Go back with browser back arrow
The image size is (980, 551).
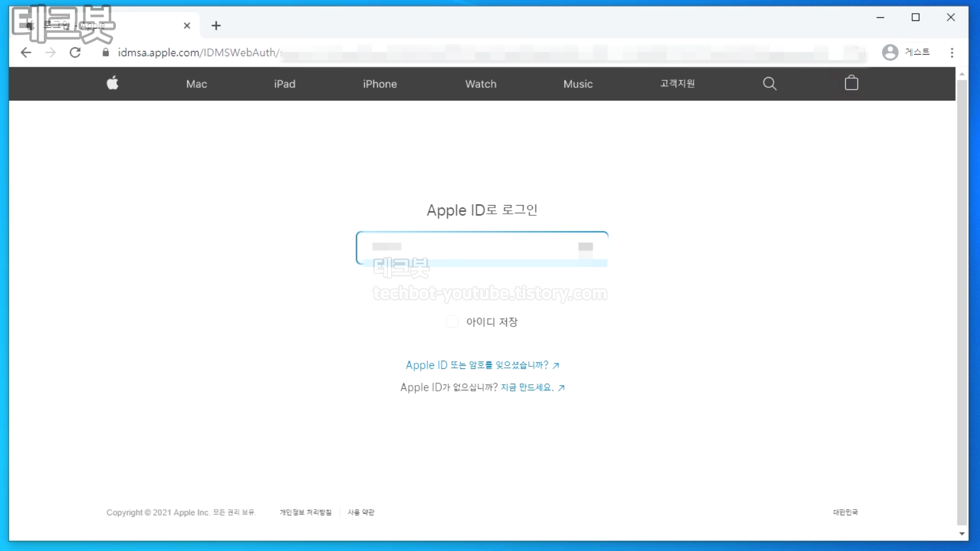tap(26, 53)
